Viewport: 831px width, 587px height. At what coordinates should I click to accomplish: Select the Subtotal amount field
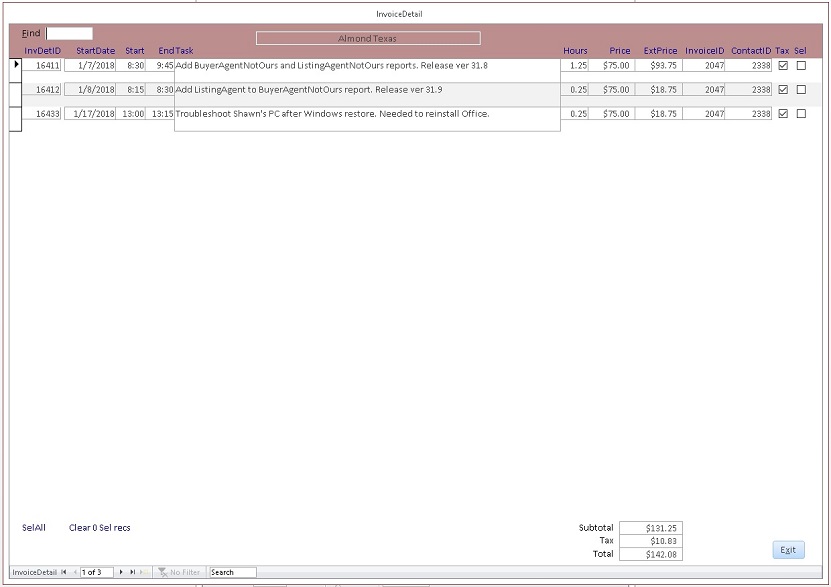pyautogui.click(x=652, y=528)
